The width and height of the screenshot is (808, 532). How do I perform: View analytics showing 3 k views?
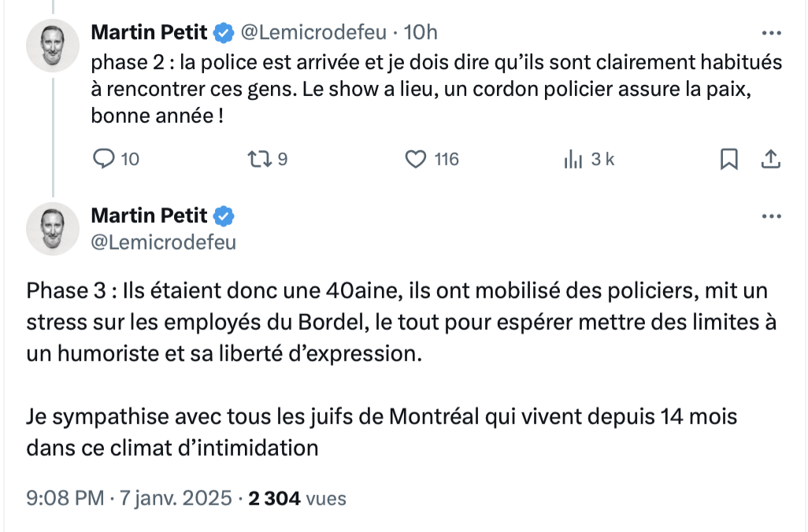(573, 159)
